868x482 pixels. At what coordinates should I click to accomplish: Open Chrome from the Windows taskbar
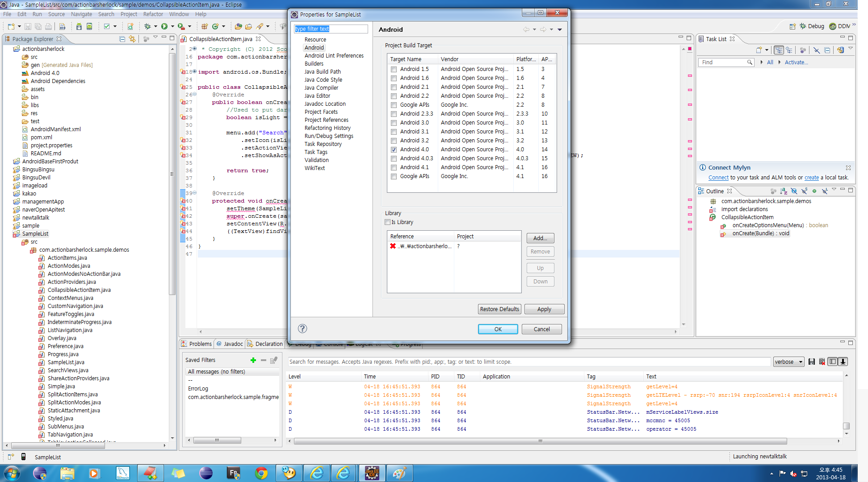[x=261, y=473]
